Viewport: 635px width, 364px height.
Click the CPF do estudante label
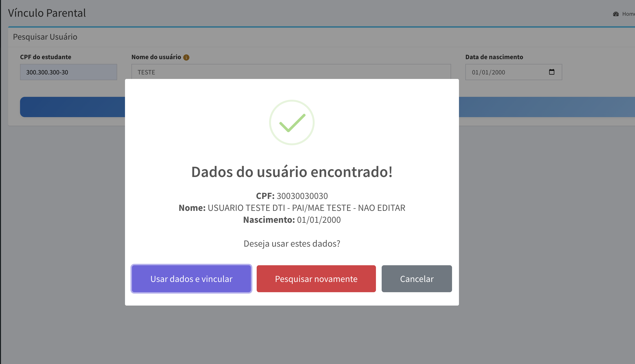pyautogui.click(x=46, y=57)
